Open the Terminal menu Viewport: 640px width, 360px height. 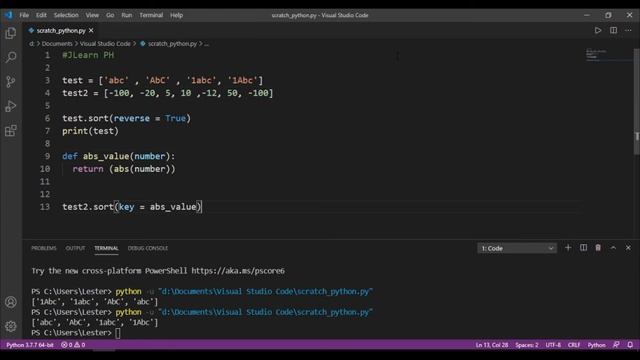point(151,15)
